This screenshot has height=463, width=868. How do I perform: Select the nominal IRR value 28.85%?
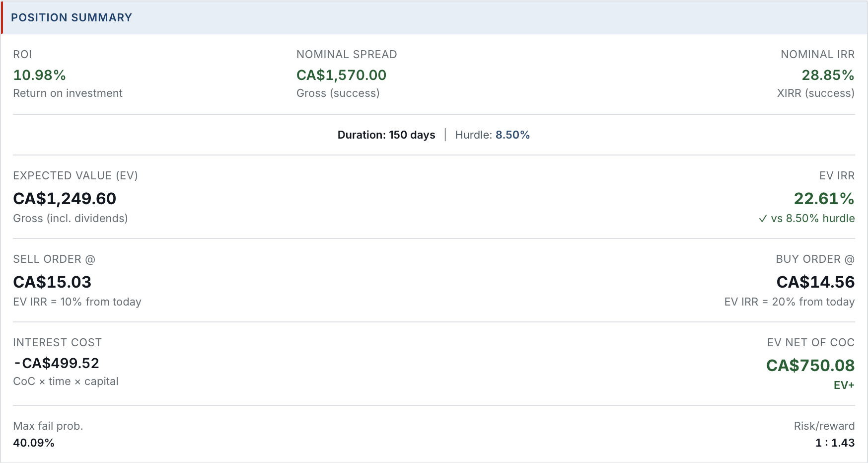click(x=828, y=75)
